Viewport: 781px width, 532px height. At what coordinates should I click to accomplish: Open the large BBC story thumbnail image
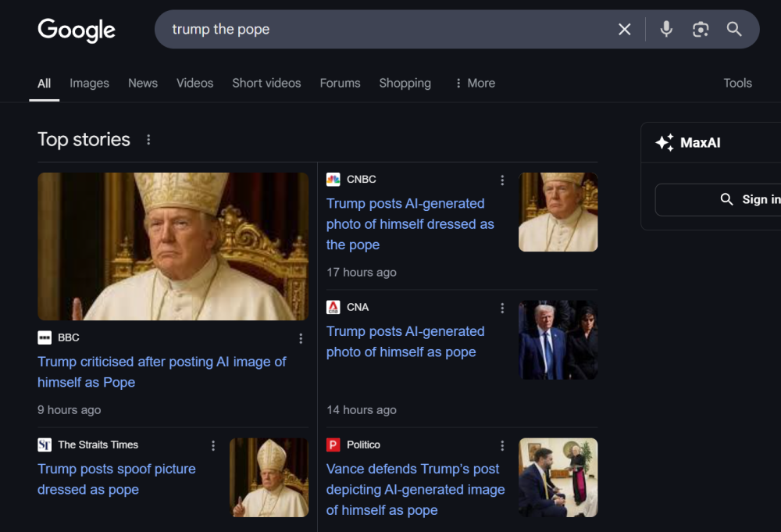(x=173, y=246)
